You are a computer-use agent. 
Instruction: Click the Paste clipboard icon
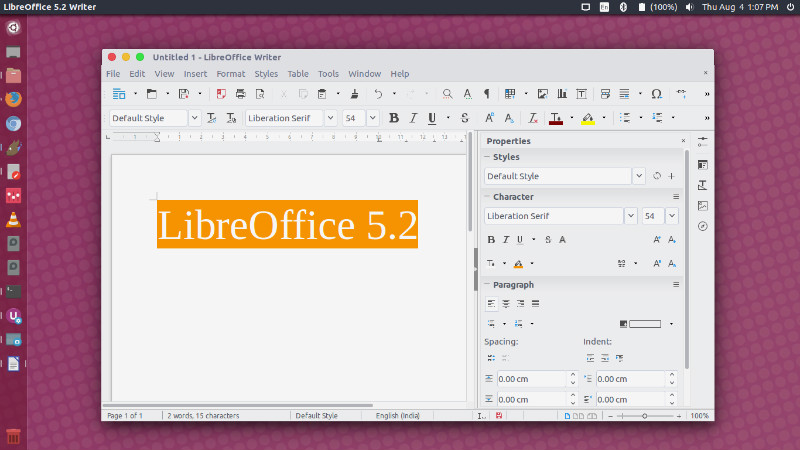pos(322,94)
